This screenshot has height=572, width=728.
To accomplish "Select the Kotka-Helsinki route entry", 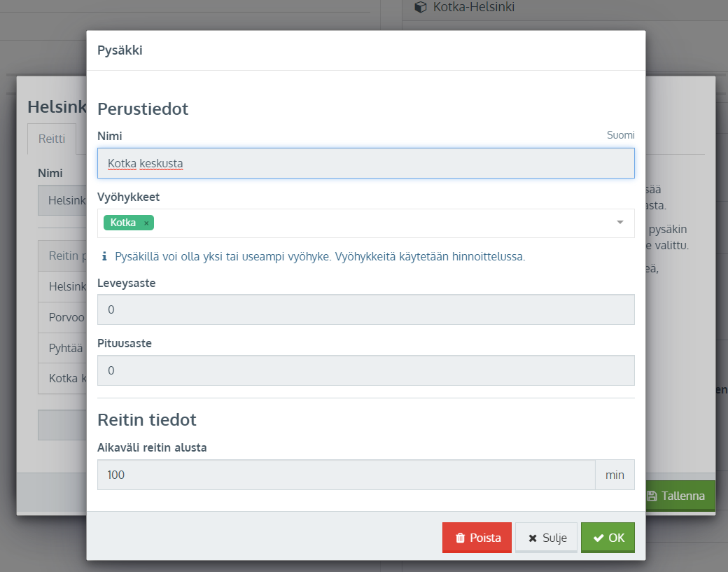I will [474, 7].
